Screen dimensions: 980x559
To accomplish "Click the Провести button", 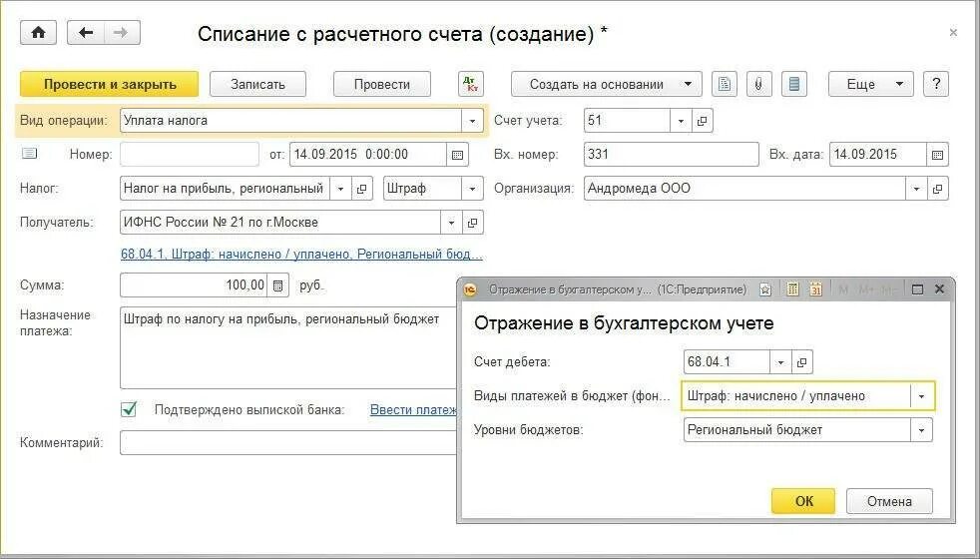I will (382, 84).
